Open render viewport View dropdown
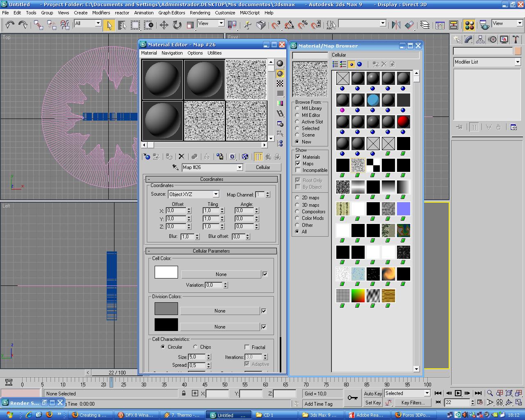 pos(507,23)
